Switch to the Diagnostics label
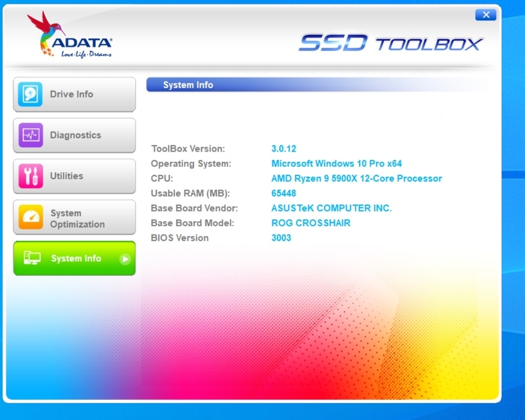This screenshot has height=420, width=525. pyautogui.click(x=75, y=135)
